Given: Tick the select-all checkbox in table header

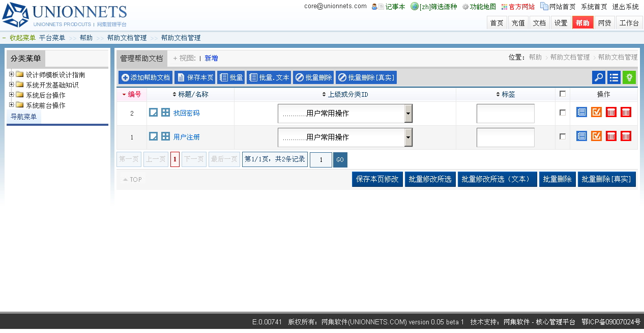Looking at the screenshot, I should click(x=562, y=94).
